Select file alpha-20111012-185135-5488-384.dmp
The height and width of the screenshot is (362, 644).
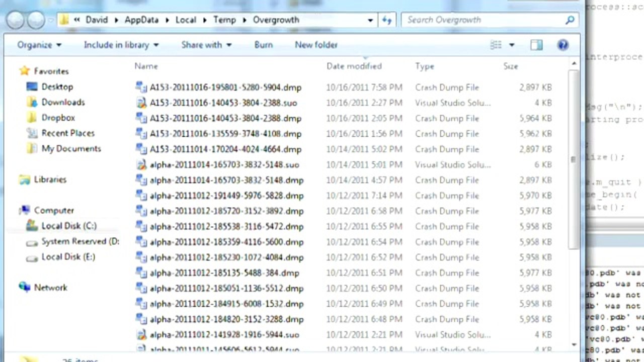[x=224, y=273]
